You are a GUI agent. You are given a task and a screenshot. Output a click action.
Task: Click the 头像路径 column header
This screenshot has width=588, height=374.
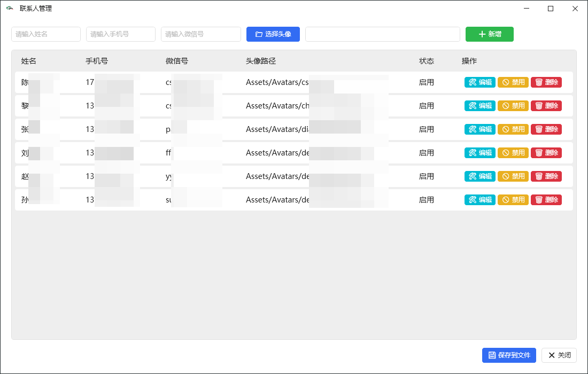click(x=261, y=61)
